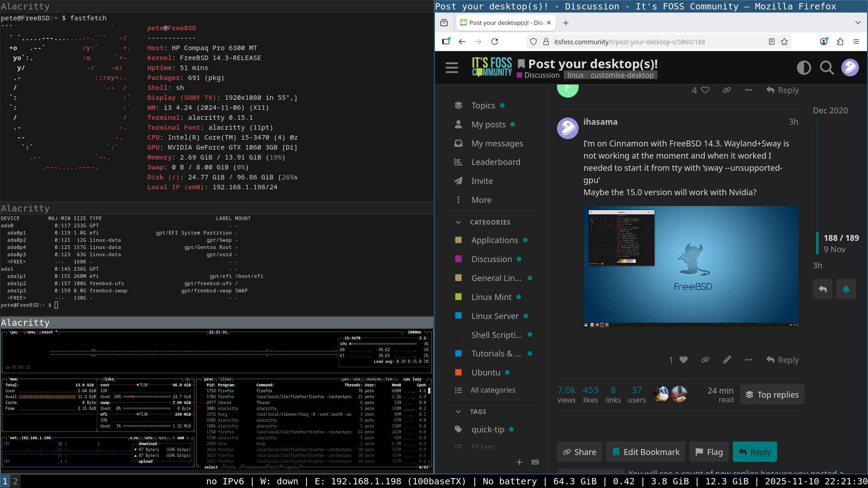Click Firefox reload page button

tap(495, 42)
